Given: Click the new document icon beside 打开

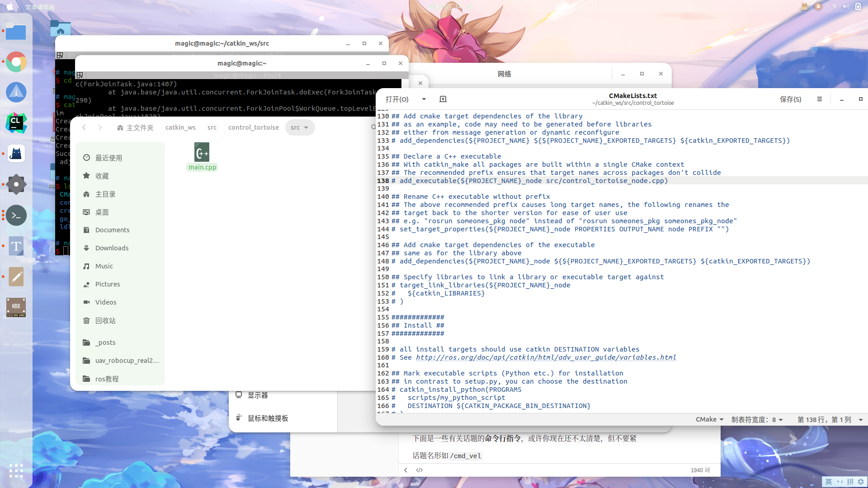Looking at the screenshot, I should (443, 99).
